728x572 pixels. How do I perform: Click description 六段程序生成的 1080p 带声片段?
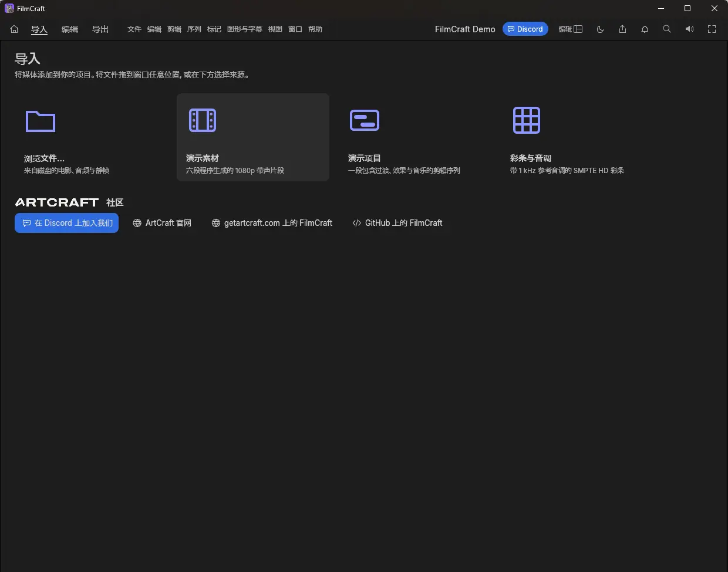[235, 171]
